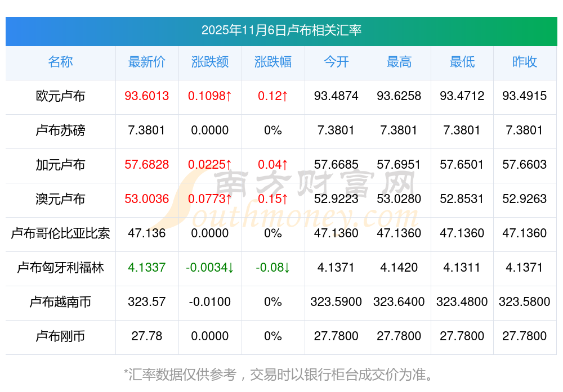The image size is (563, 392).
Task: Select latest price 53.0036
Action: (x=146, y=199)
